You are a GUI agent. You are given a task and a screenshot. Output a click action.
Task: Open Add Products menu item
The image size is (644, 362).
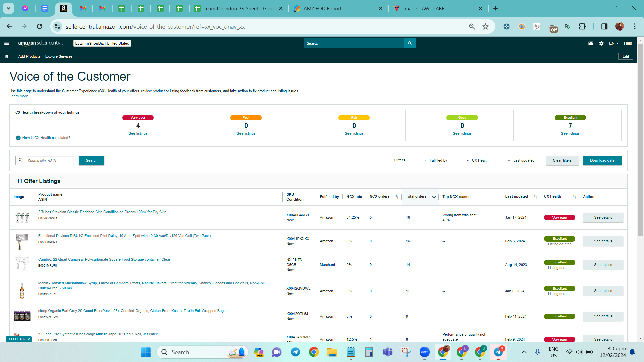click(29, 56)
